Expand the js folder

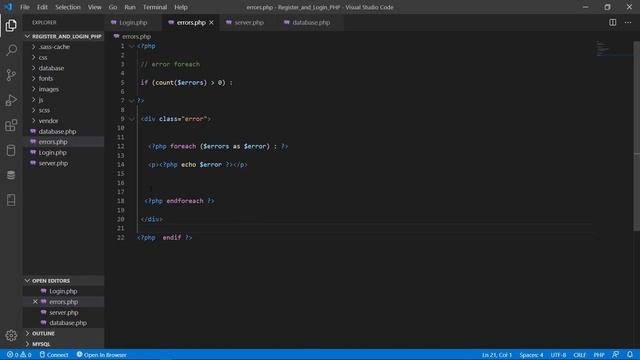(x=63, y=100)
